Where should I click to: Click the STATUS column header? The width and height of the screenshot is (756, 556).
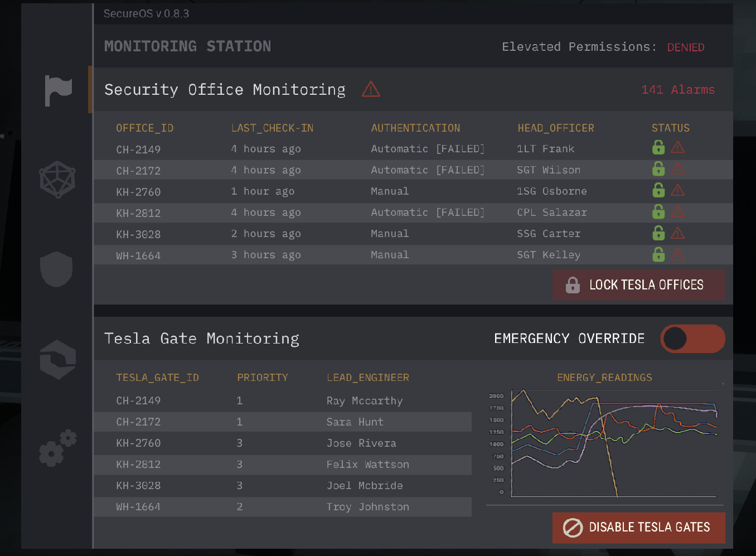(671, 128)
